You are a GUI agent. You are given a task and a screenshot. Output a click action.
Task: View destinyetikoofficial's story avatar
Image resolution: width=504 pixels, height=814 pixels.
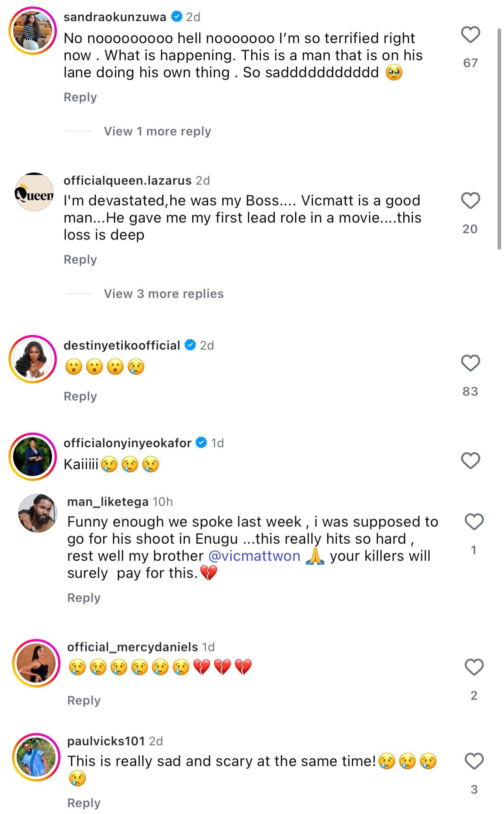(33, 359)
